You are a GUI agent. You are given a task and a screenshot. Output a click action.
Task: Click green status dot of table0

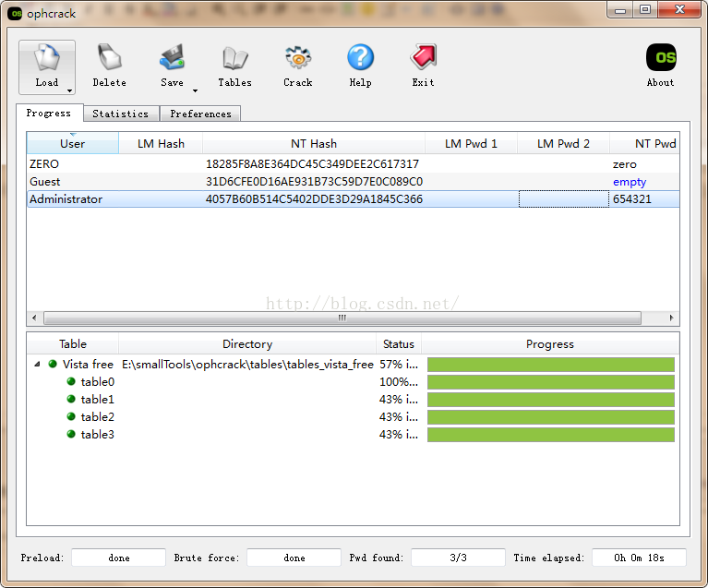tap(71, 381)
